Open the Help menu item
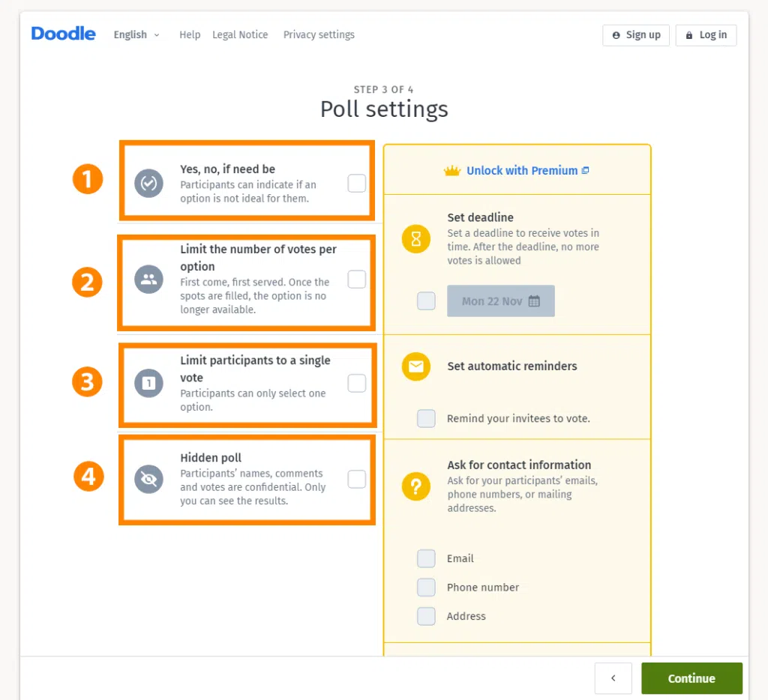Viewport: 768px width, 700px height. (x=190, y=34)
